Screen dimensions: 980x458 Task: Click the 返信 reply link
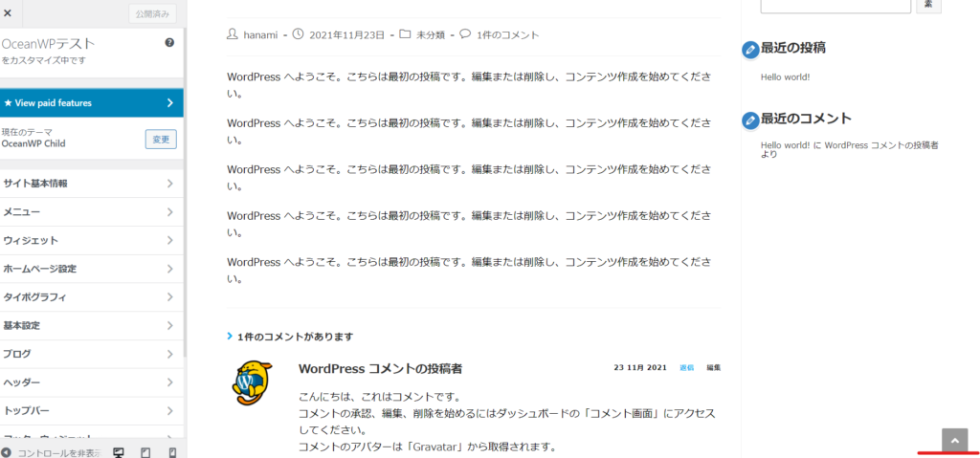click(x=686, y=367)
